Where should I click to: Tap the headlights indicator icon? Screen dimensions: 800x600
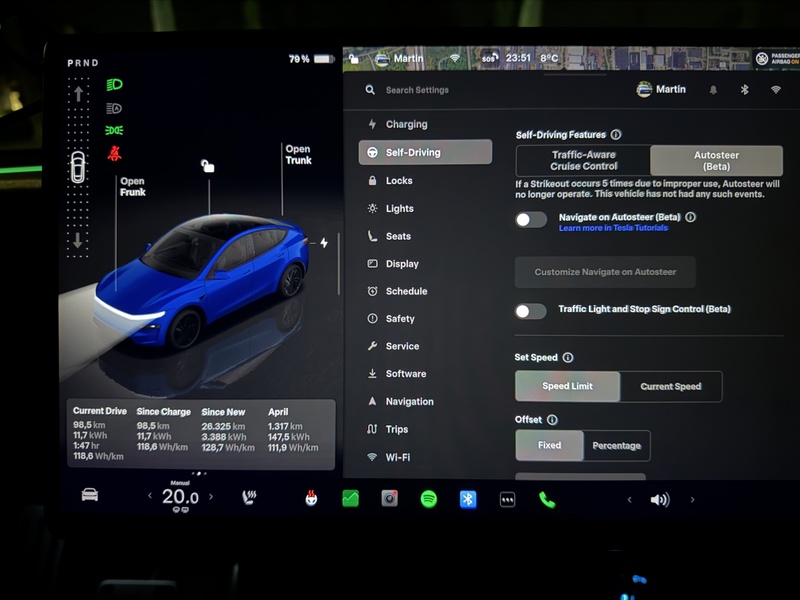pos(114,84)
